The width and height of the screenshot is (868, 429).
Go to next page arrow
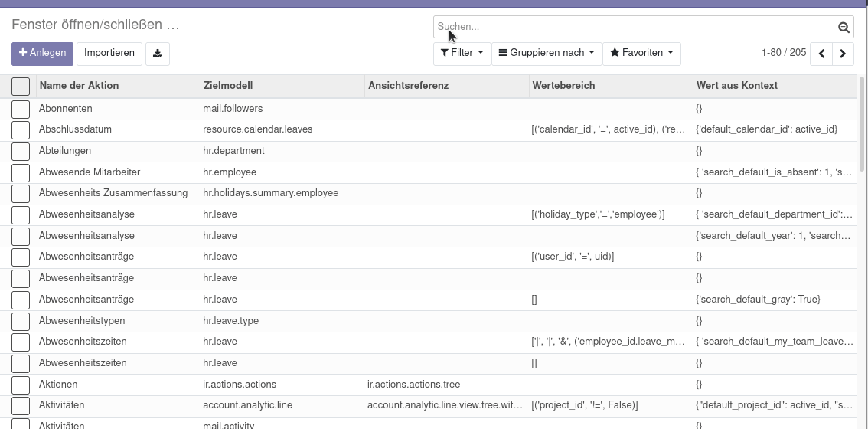click(x=843, y=54)
